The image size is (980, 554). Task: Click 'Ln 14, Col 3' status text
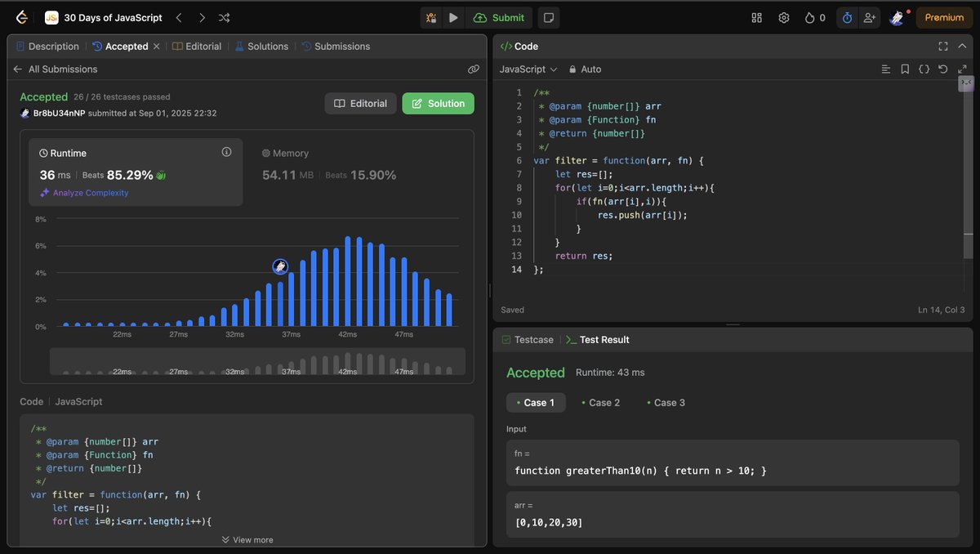point(942,311)
